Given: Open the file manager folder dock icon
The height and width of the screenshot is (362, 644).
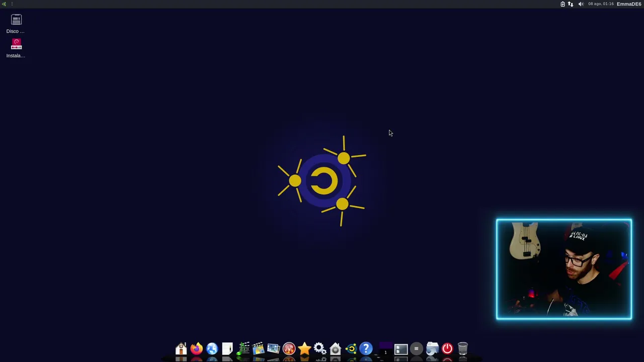Looking at the screenshot, I should pos(432,348).
